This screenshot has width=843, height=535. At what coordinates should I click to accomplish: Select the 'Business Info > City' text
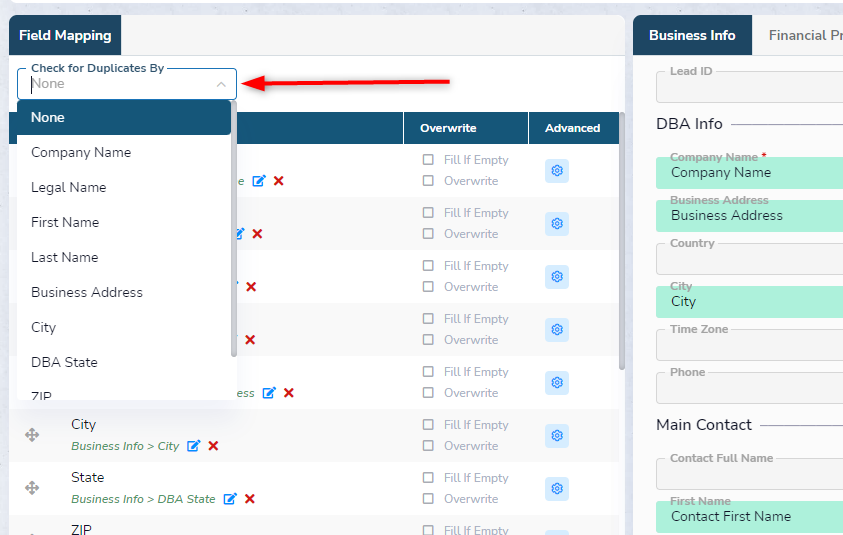pyautogui.click(x=125, y=446)
